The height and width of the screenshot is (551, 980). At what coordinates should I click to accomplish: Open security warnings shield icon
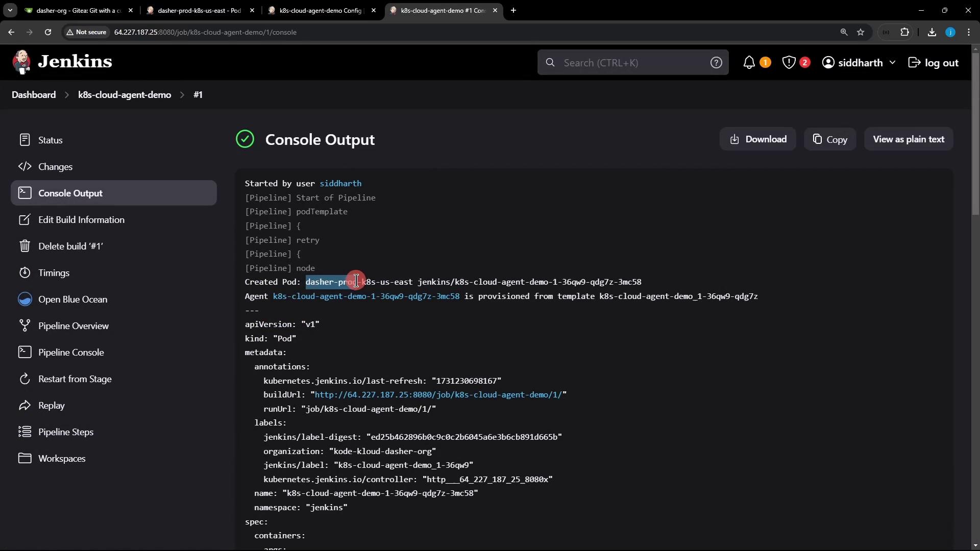[x=789, y=63]
